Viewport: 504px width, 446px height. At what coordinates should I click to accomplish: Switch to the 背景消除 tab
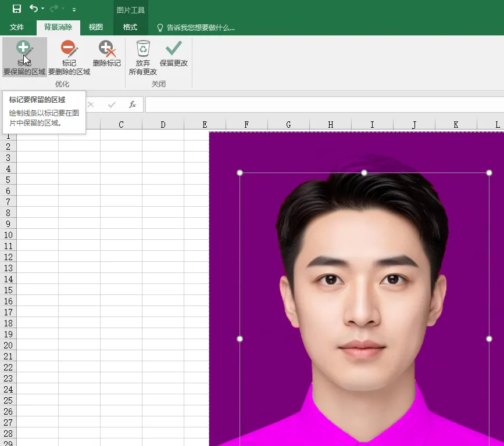point(58,27)
